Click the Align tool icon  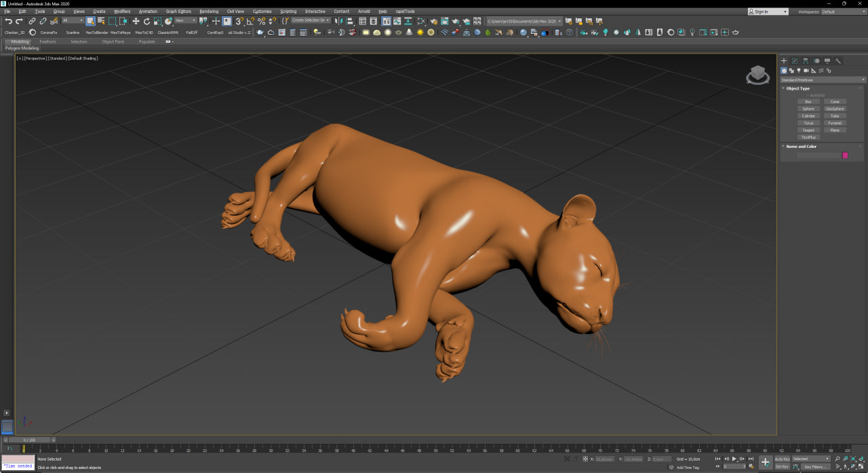[x=349, y=21]
